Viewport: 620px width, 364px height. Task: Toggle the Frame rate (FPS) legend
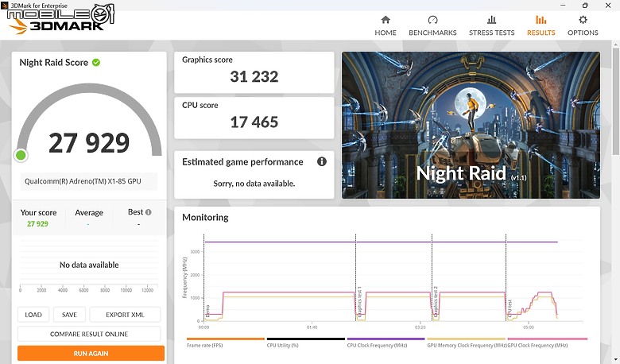226,343
